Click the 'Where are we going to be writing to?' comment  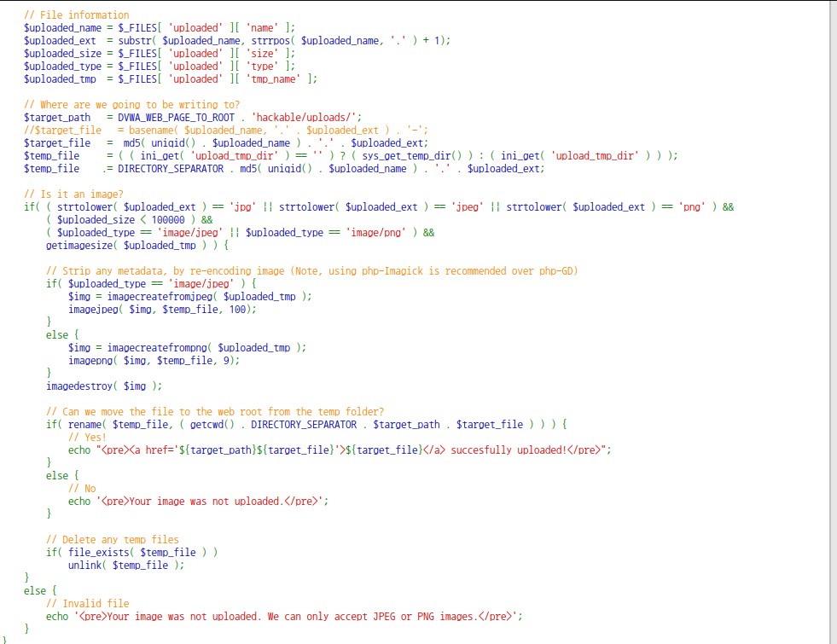pos(132,105)
